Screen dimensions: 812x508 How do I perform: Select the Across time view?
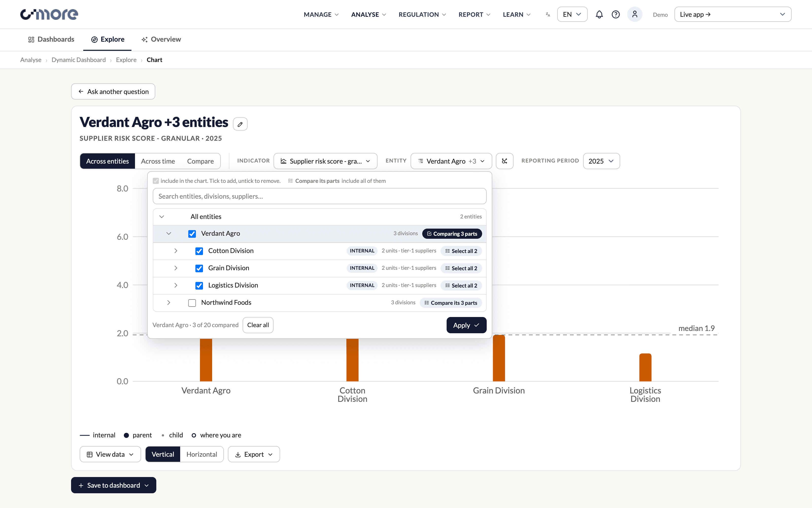(158, 161)
